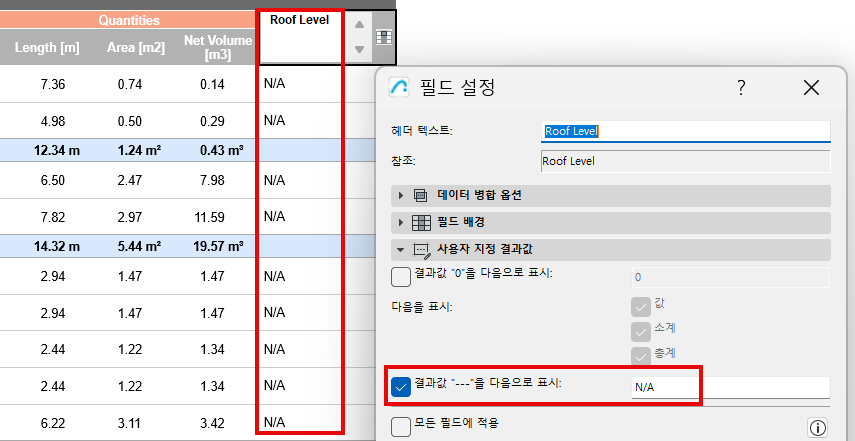Select subtotal cell 5.44 m²

[x=139, y=247]
